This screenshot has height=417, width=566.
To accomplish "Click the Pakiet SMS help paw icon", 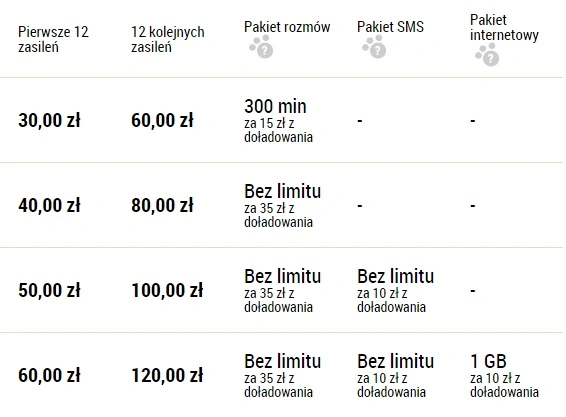I will point(374,47).
